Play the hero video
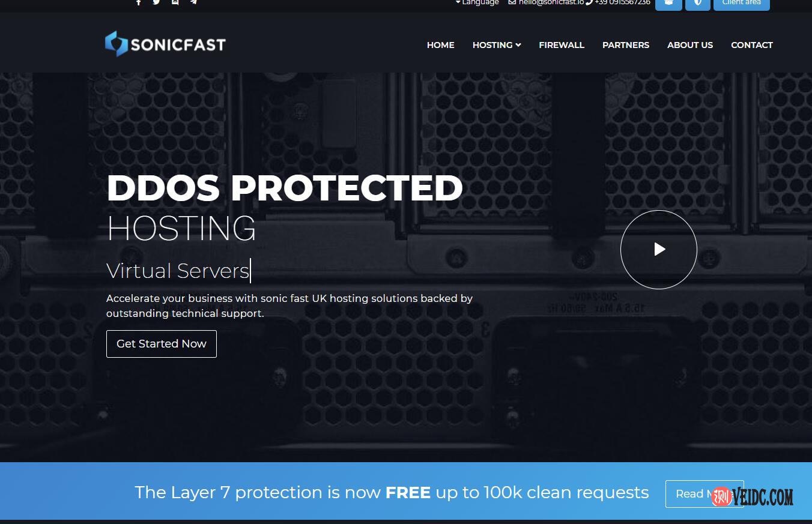Image resolution: width=812 pixels, height=524 pixels. [659, 249]
